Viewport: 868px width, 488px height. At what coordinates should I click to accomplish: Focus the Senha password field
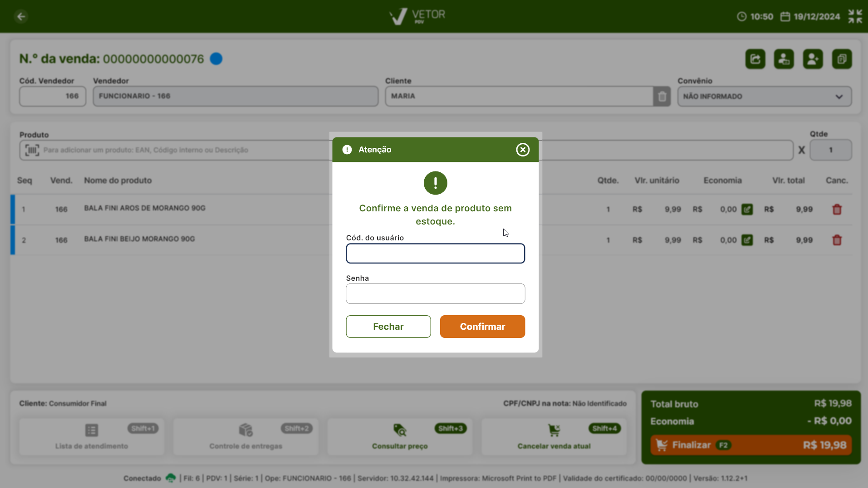[x=435, y=294]
